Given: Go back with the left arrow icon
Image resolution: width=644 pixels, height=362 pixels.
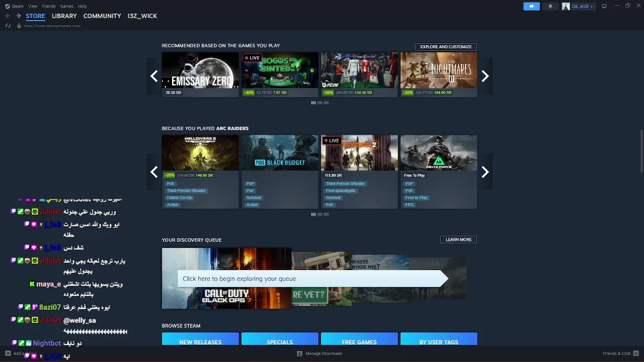Looking at the screenshot, I should pos(8,16).
